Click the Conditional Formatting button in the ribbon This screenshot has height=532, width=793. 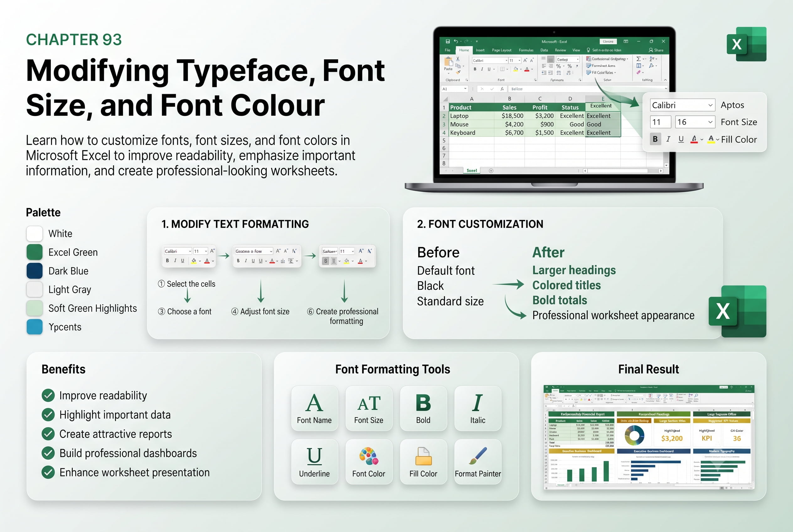(607, 59)
